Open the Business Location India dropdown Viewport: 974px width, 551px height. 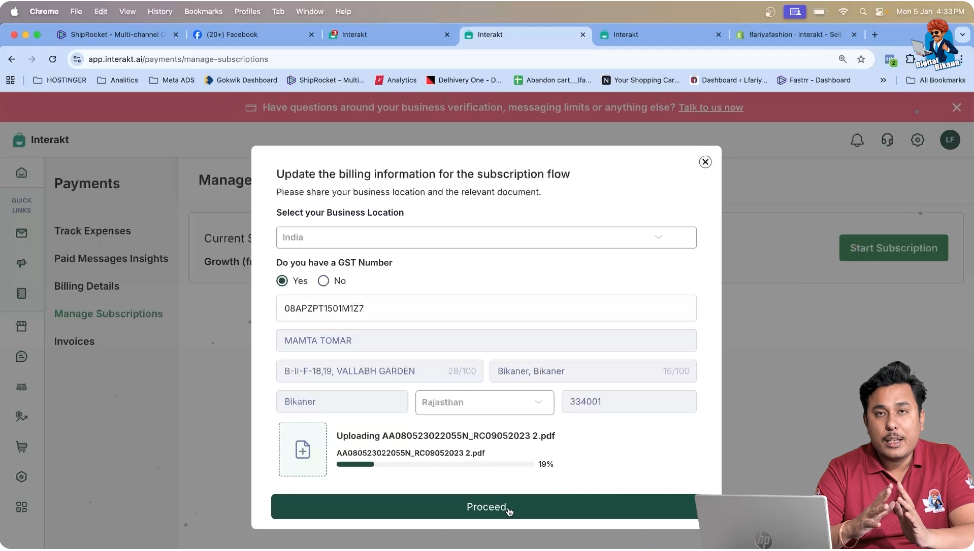(486, 237)
